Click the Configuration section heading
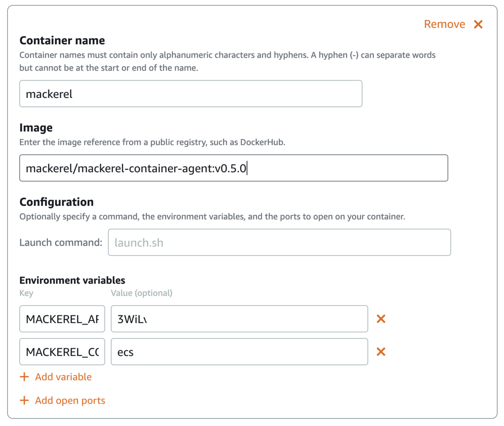The image size is (504, 426). tap(57, 202)
